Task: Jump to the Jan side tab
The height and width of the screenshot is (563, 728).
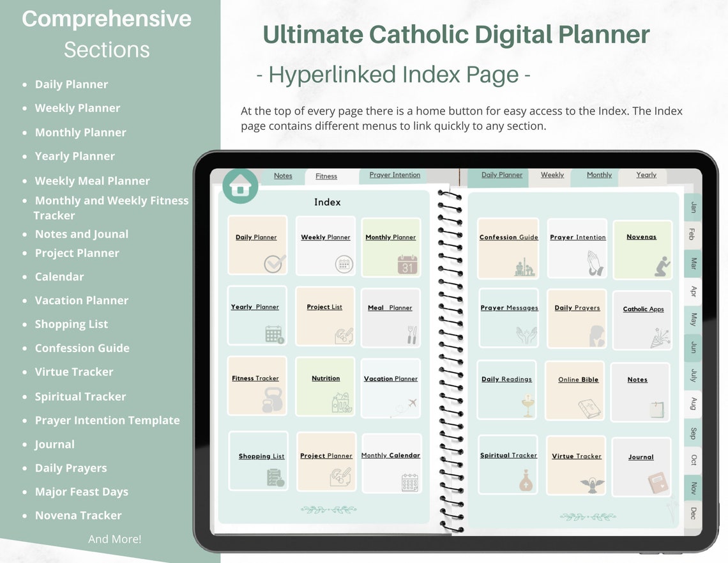Action: click(x=692, y=206)
